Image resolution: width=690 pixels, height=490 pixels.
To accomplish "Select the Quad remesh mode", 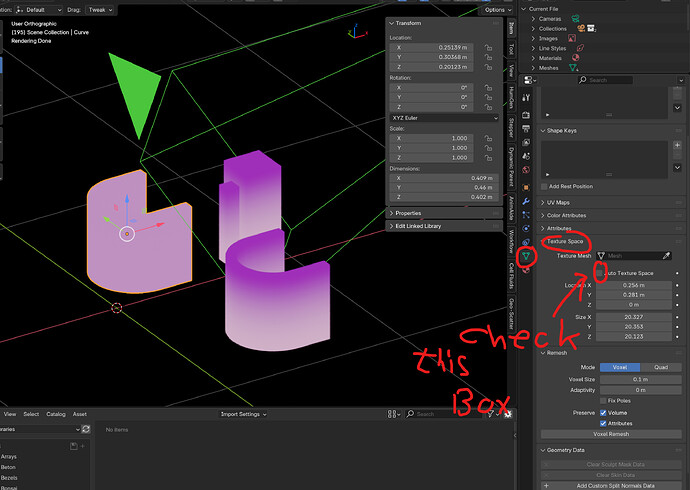I will pyautogui.click(x=661, y=367).
